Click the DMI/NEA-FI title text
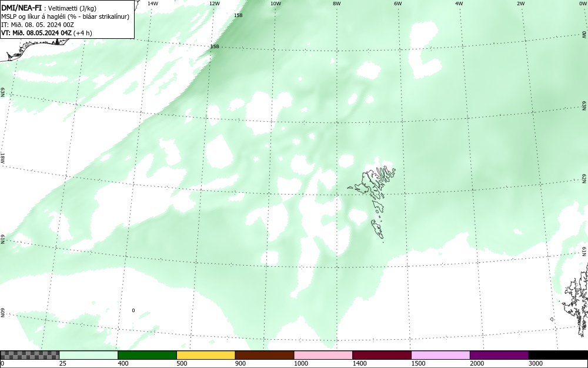 21,8
